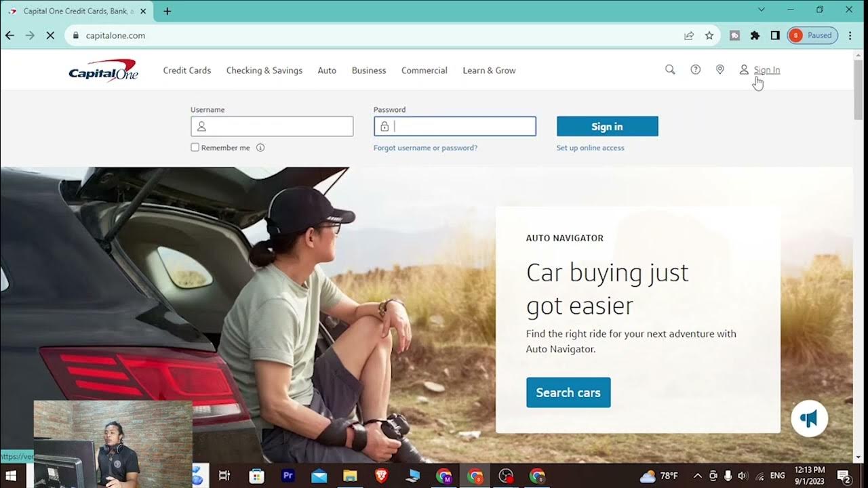Tick the Remember me checkbox
Screen dimensions: 868x488
coord(195,147)
